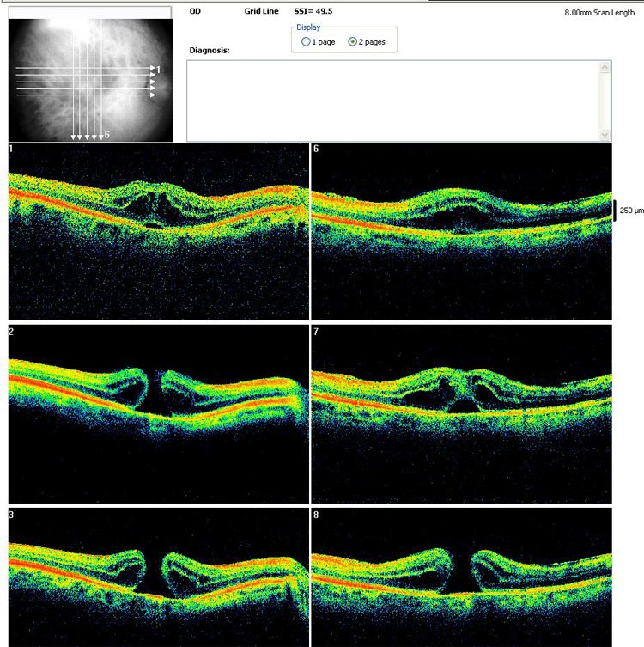The width and height of the screenshot is (644, 647).
Task: Click the 'Grid Line' scan type label
Action: click(x=261, y=11)
